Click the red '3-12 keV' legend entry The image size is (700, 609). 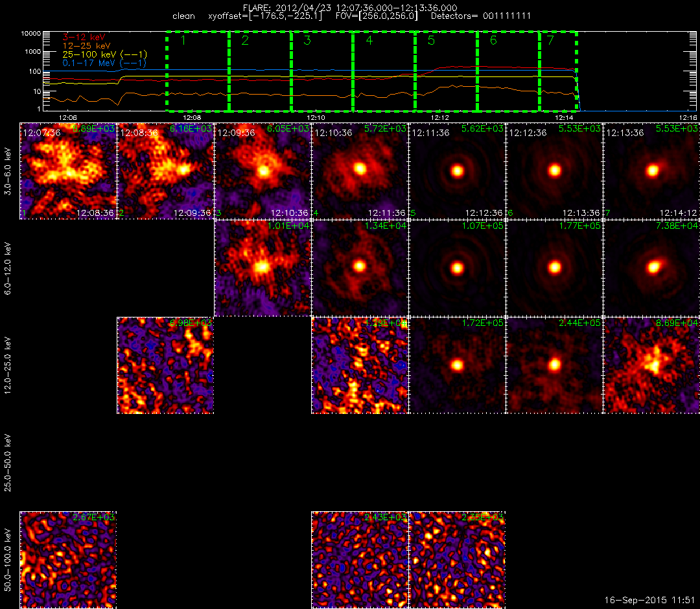[84, 37]
